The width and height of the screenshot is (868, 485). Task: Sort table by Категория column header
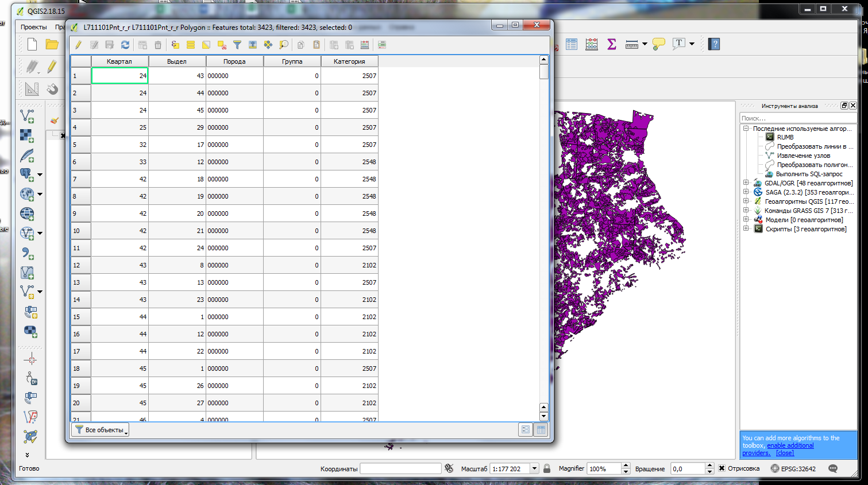[349, 61]
